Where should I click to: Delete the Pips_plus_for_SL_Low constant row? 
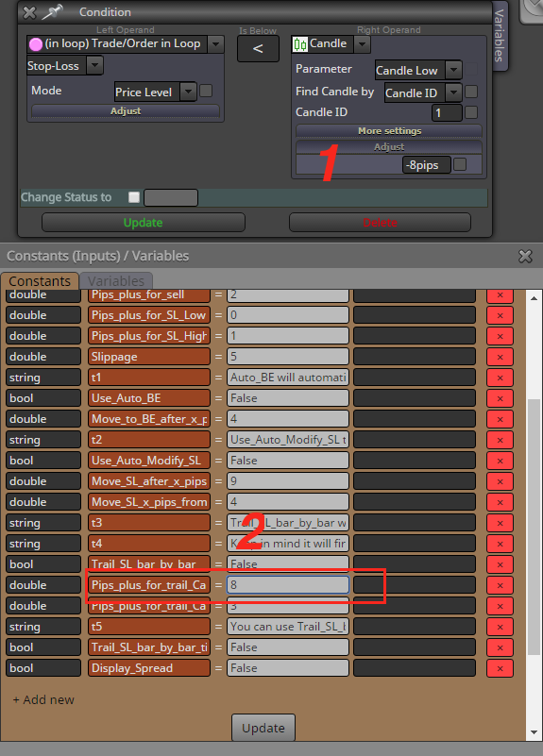click(x=500, y=315)
